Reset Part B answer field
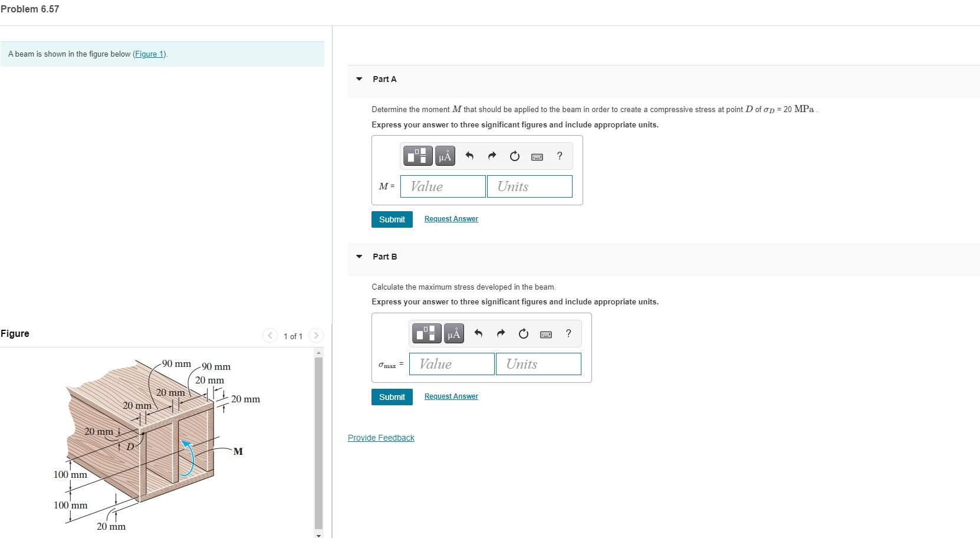Viewport: 980px width, 538px height. pos(523,334)
